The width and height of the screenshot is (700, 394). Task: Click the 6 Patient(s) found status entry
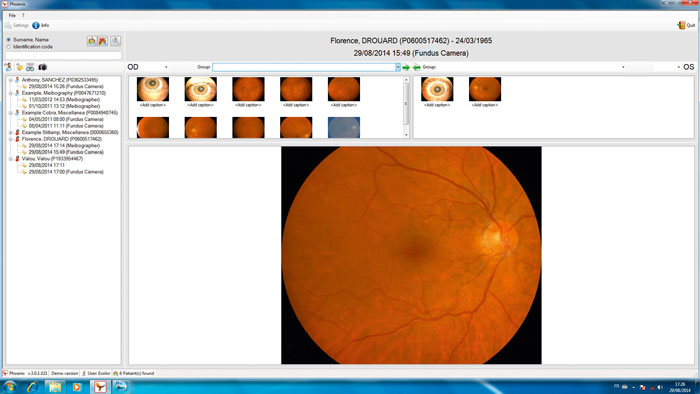tap(133, 373)
